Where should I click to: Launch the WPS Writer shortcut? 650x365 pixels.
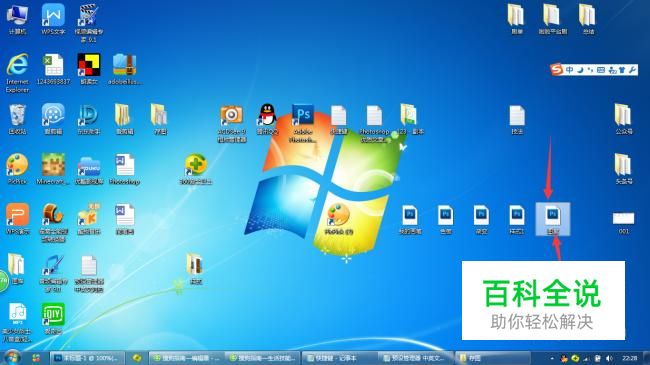coord(53,19)
